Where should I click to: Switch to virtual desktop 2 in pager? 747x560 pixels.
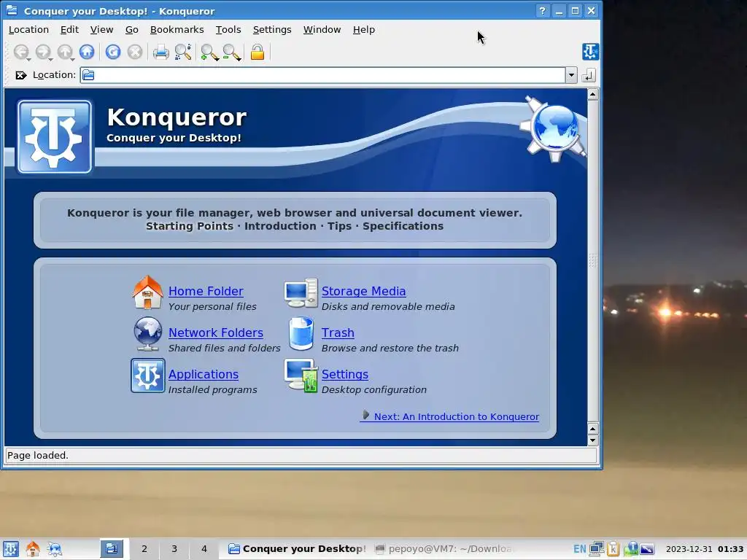tap(144, 548)
